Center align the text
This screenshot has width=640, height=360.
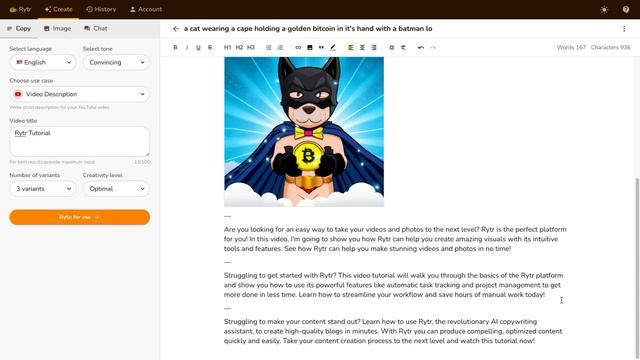pos(362,47)
